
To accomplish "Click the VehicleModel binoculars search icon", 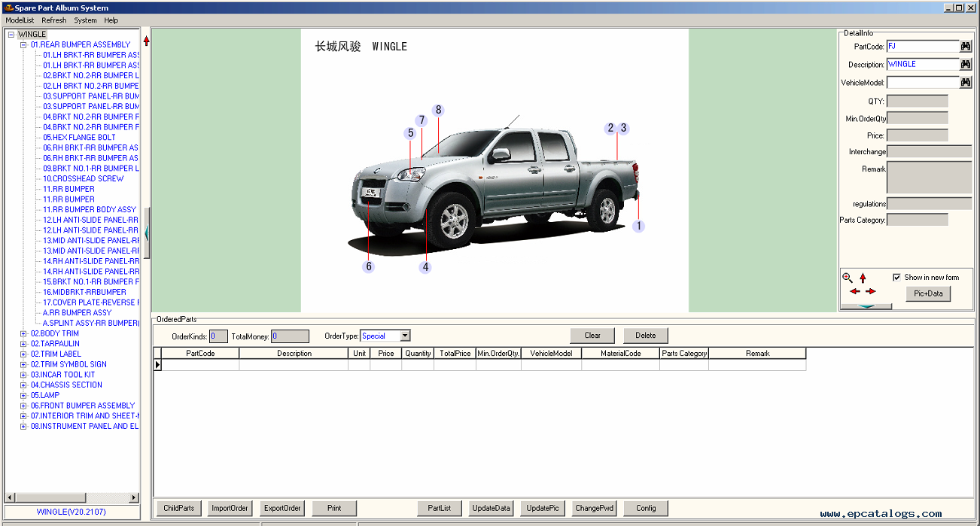I will click(x=966, y=83).
